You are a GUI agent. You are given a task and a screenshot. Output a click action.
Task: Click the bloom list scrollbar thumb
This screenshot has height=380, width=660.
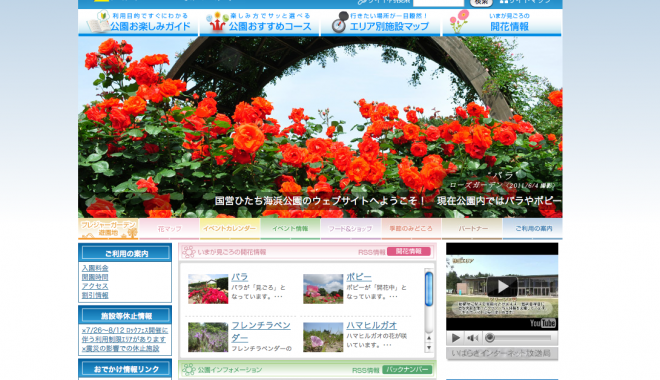429,289
